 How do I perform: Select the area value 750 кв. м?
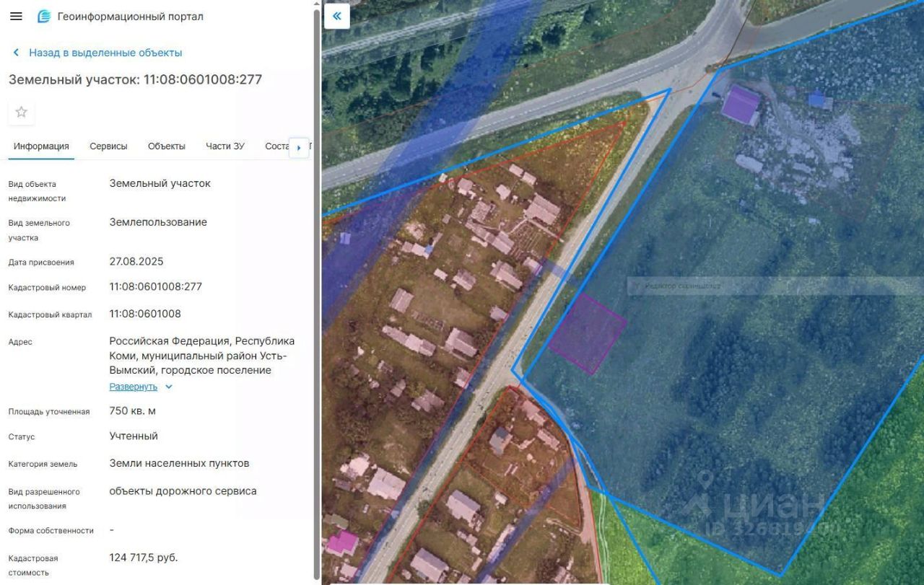[133, 411]
